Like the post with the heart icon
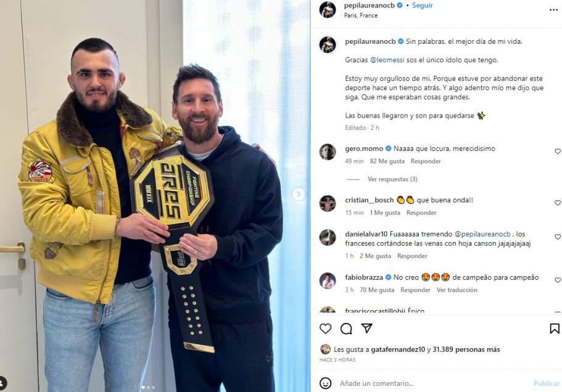 (325, 329)
